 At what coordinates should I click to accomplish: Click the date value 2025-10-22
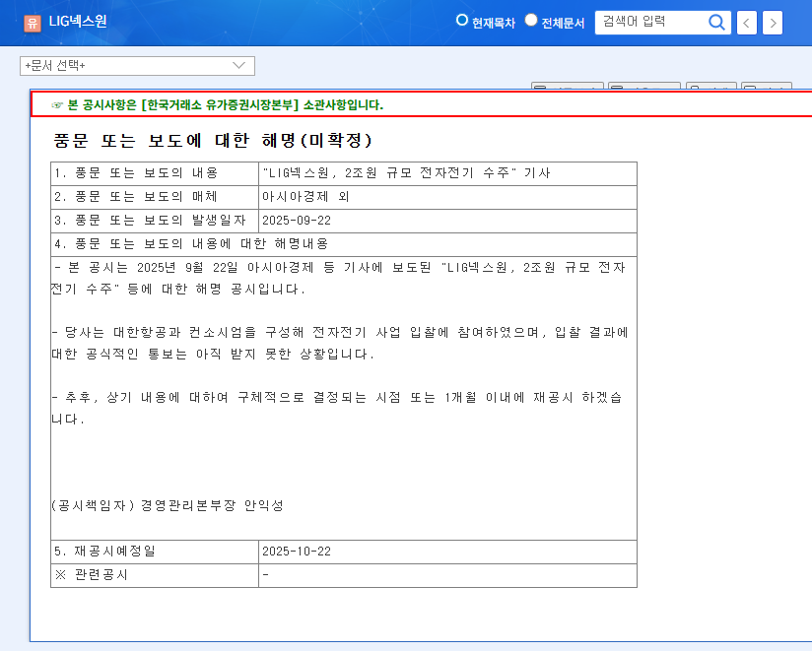click(x=297, y=552)
